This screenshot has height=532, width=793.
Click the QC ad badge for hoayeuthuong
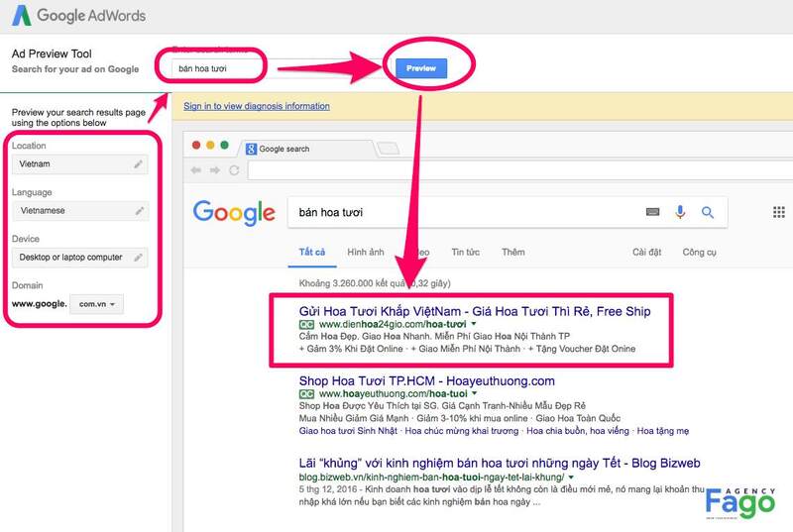coord(306,394)
